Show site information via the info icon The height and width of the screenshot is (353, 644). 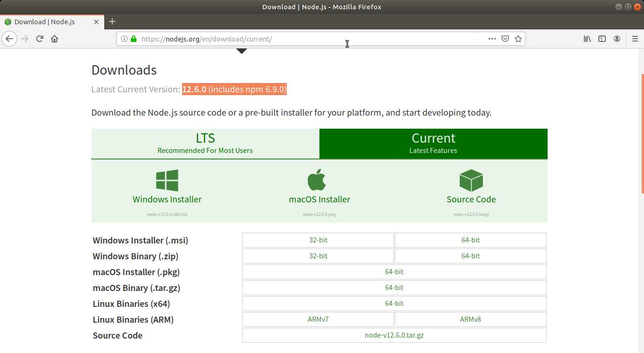(x=124, y=39)
